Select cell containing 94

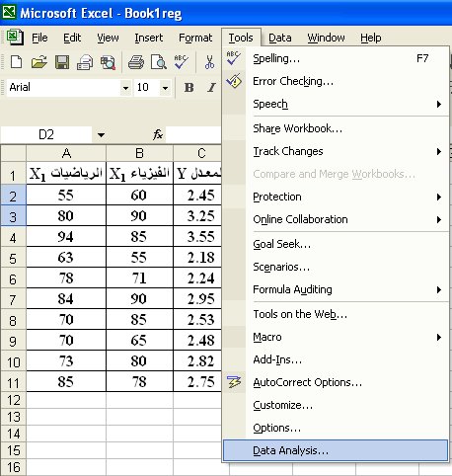(66, 237)
